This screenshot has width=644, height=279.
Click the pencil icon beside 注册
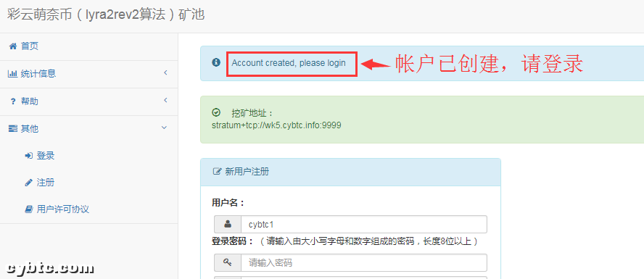pyautogui.click(x=29, y=183)
